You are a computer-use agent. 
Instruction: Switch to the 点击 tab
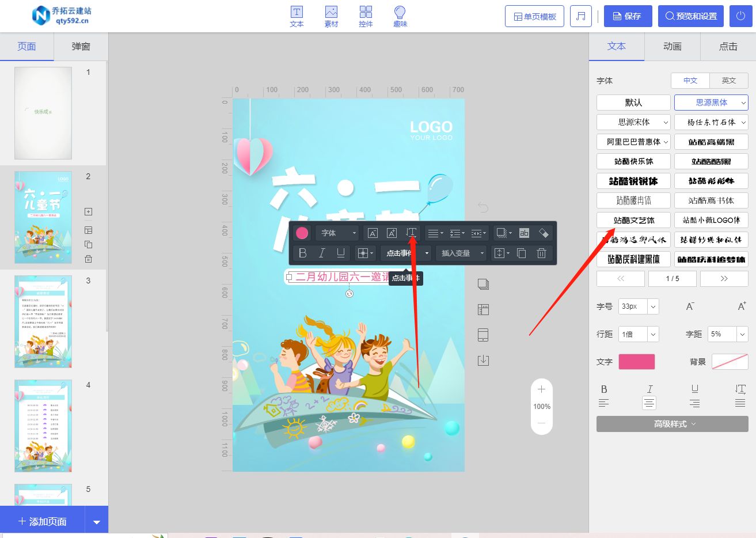pos(728,47)
